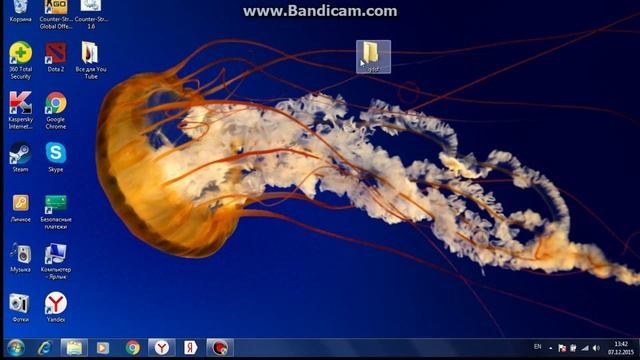Image resolution: width=640 pixels, height=360 pixels.
Task: Open the clock showing 13:42
Action: click(x=621, y=348)
